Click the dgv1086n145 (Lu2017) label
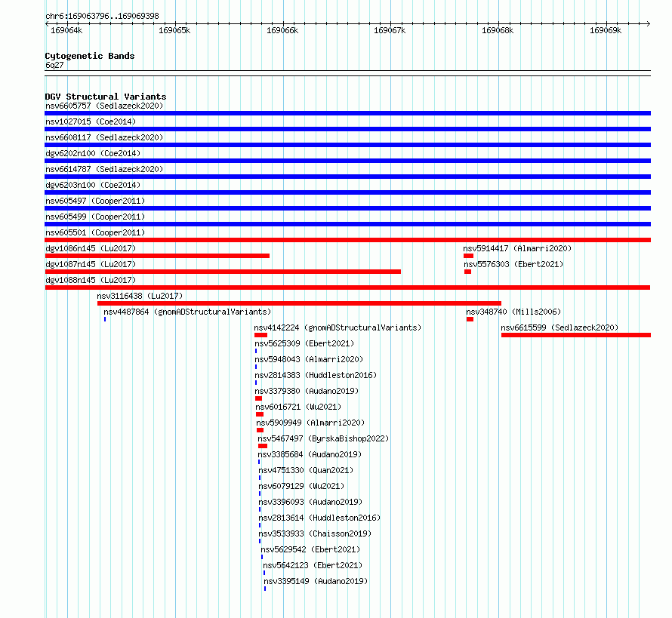672x618 pixels. (x=91, y=248)
